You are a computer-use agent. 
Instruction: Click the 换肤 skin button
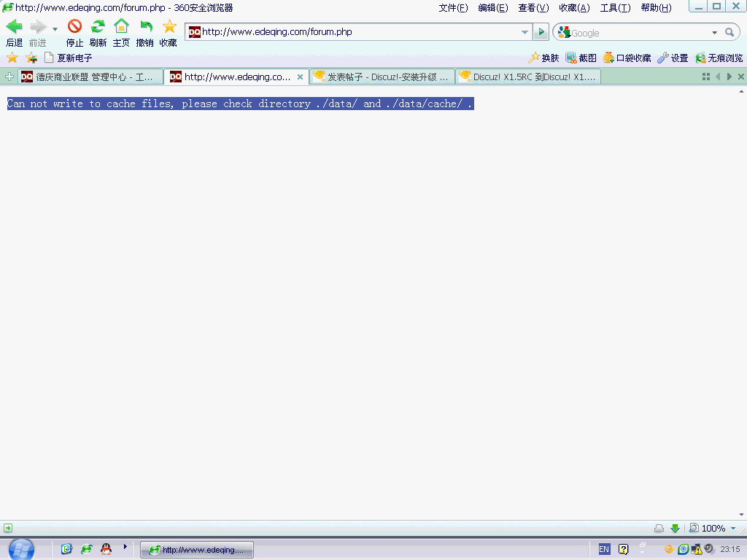coord(543,58)
